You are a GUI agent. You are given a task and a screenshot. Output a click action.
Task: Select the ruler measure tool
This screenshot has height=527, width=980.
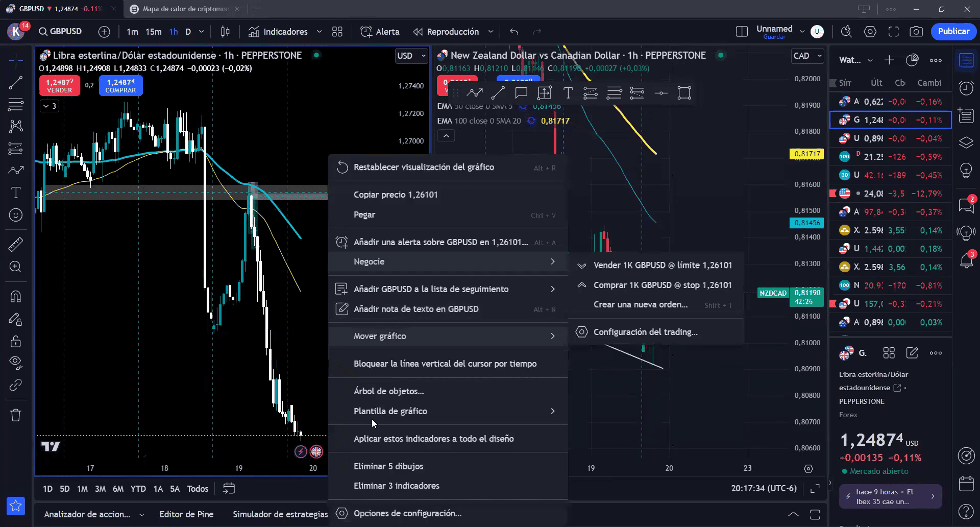pyautogui.click(x=16, y=244)
